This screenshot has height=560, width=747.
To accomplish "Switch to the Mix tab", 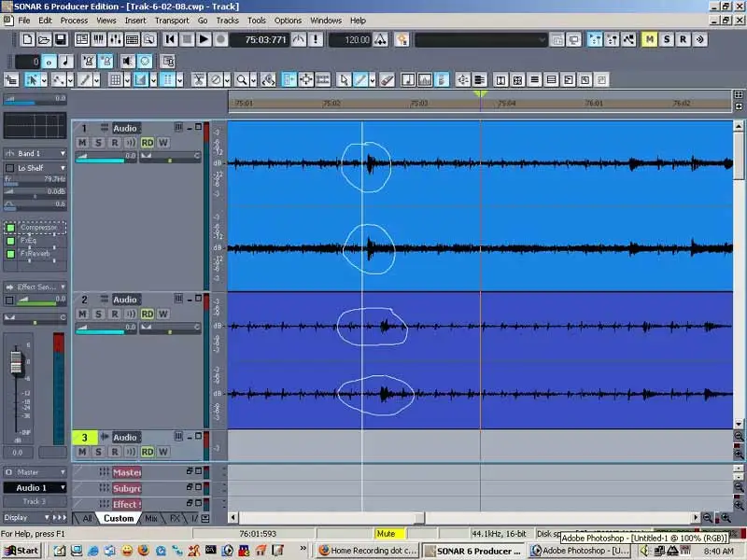I will 150,518.
